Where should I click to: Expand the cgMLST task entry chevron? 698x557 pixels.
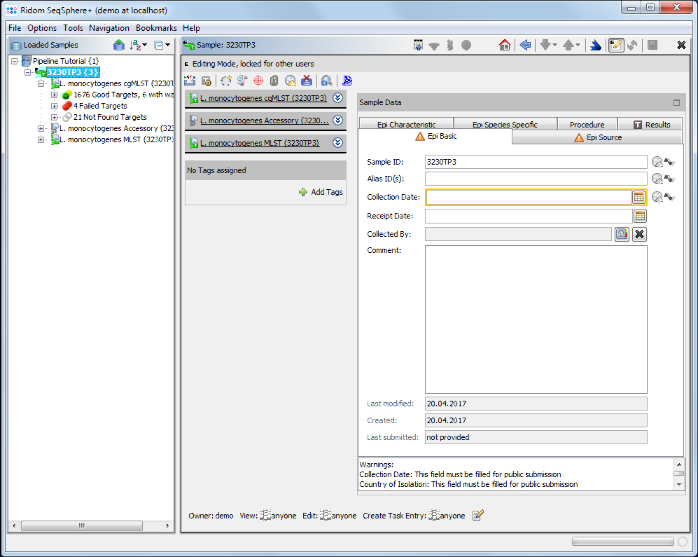338,98
